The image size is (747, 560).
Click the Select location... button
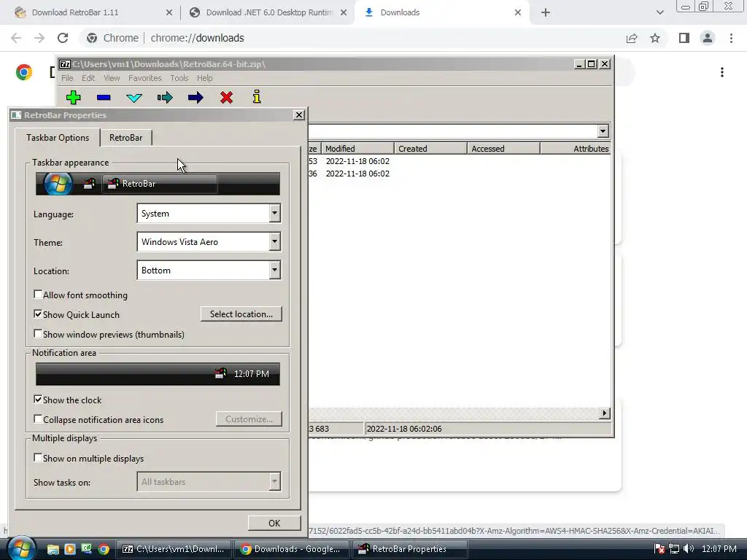click(x=241, y=314)
